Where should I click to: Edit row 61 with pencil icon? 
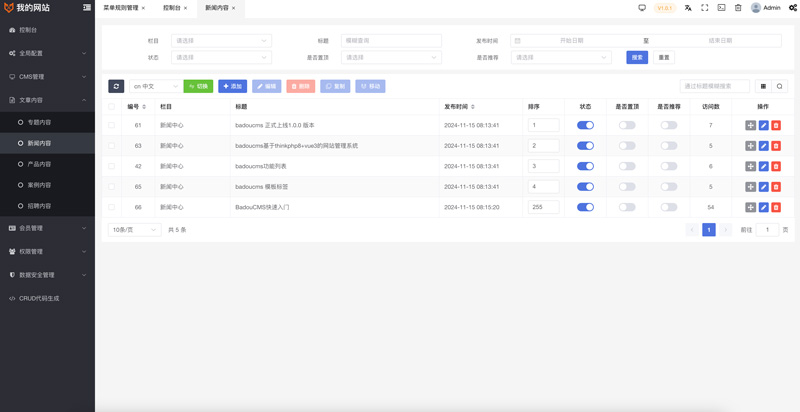[763, 125]
